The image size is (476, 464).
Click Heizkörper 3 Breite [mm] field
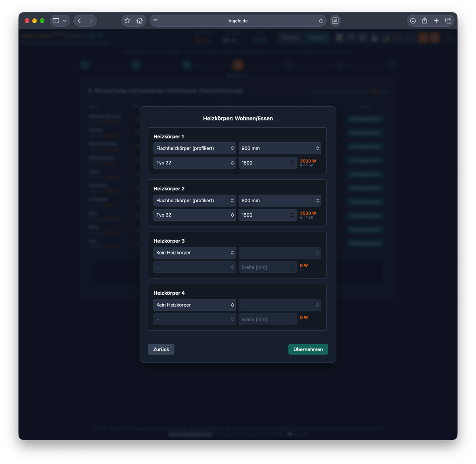tap(268, 267)
